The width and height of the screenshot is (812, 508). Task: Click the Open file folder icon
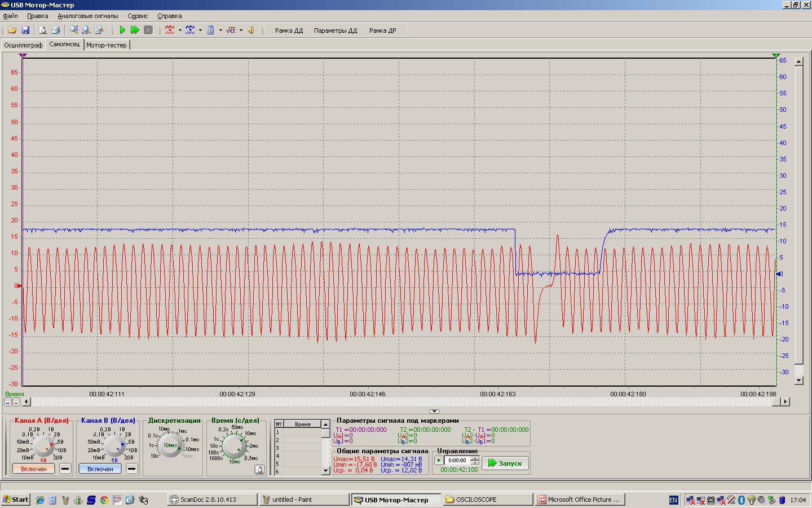tap(12, 30)
